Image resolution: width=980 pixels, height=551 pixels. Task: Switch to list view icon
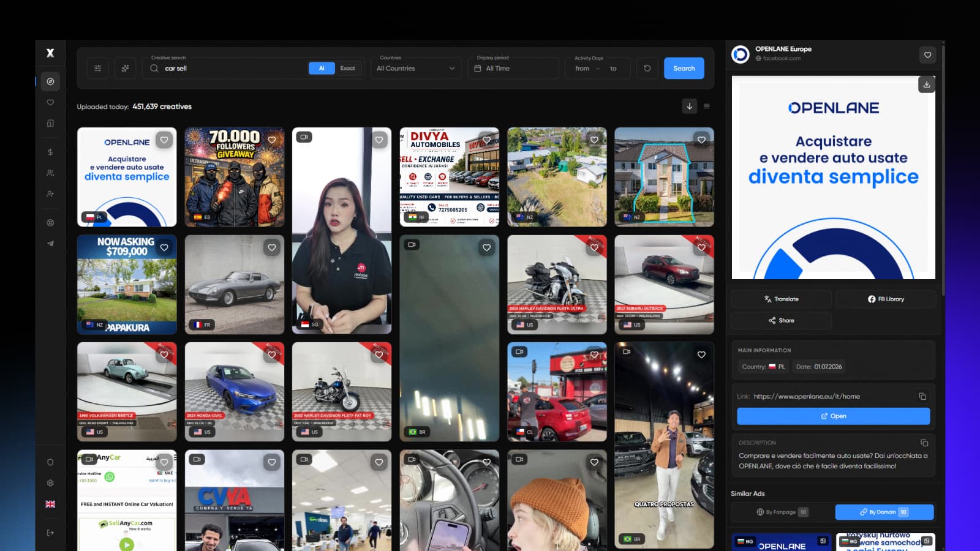(707, 106)
